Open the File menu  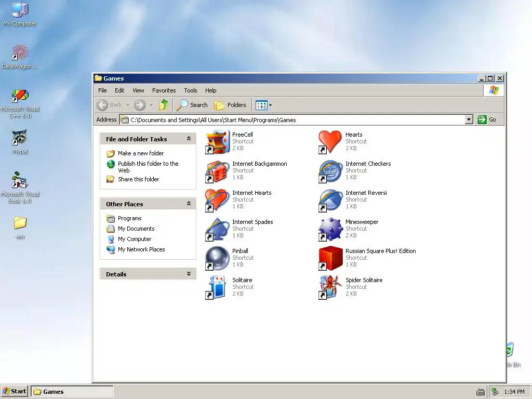click(x=102, y=90)
